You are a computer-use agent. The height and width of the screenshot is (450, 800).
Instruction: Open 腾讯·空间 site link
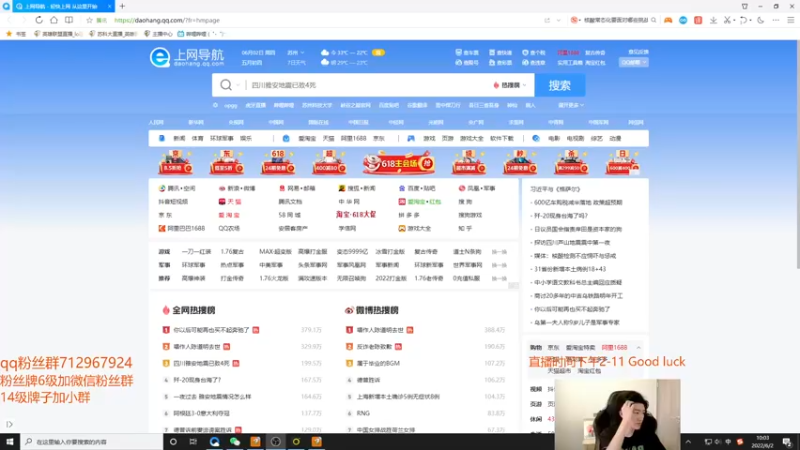177,188
